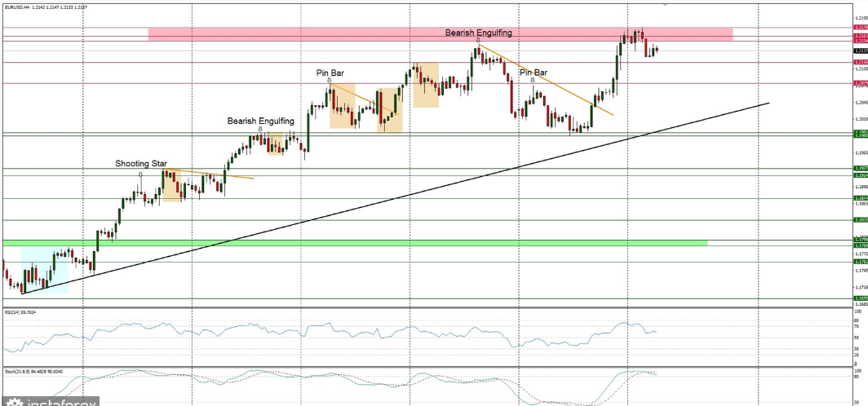Click the arrow marker under Shooting Star
Screen dimensions: 868x406
click(140, 174)
